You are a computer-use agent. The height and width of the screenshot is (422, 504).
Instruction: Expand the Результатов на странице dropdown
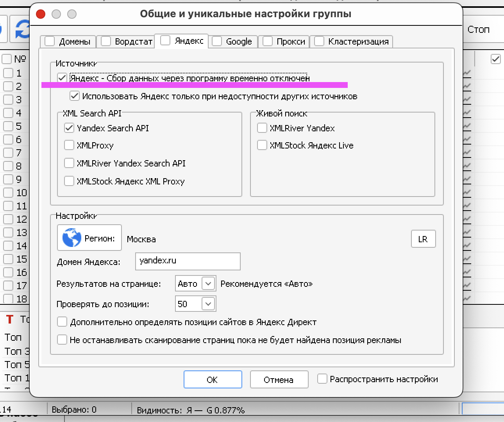coord(208,284)
